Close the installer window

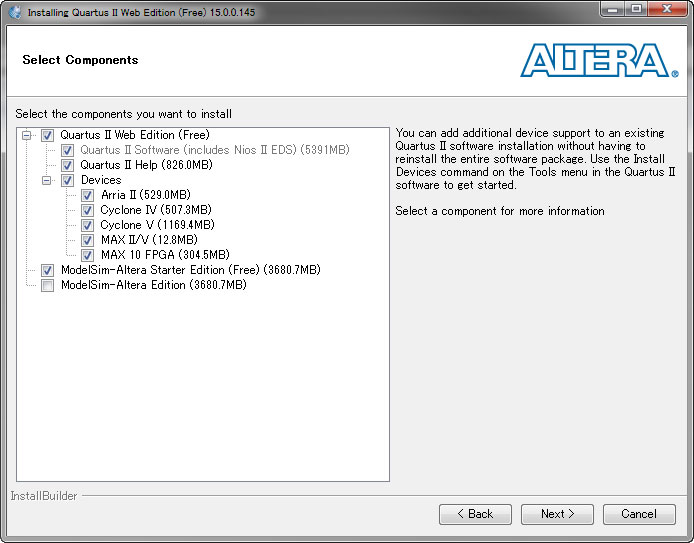(x=667, y=9)
